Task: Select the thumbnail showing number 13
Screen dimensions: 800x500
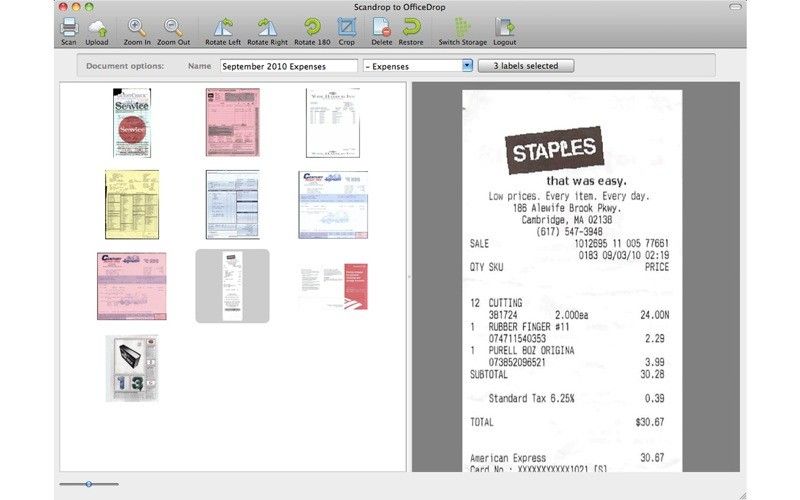Action: [132, 368]
